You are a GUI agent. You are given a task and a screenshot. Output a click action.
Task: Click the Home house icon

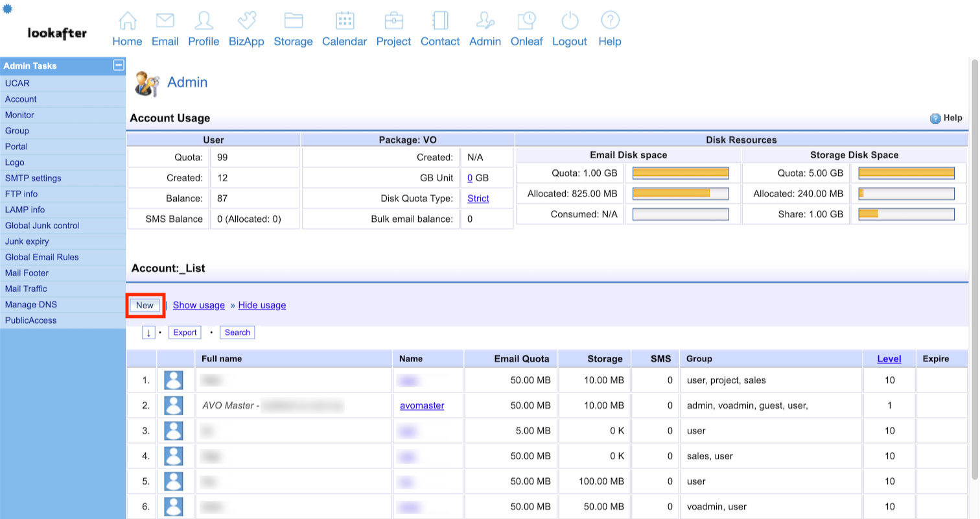(x=127, y=21)
